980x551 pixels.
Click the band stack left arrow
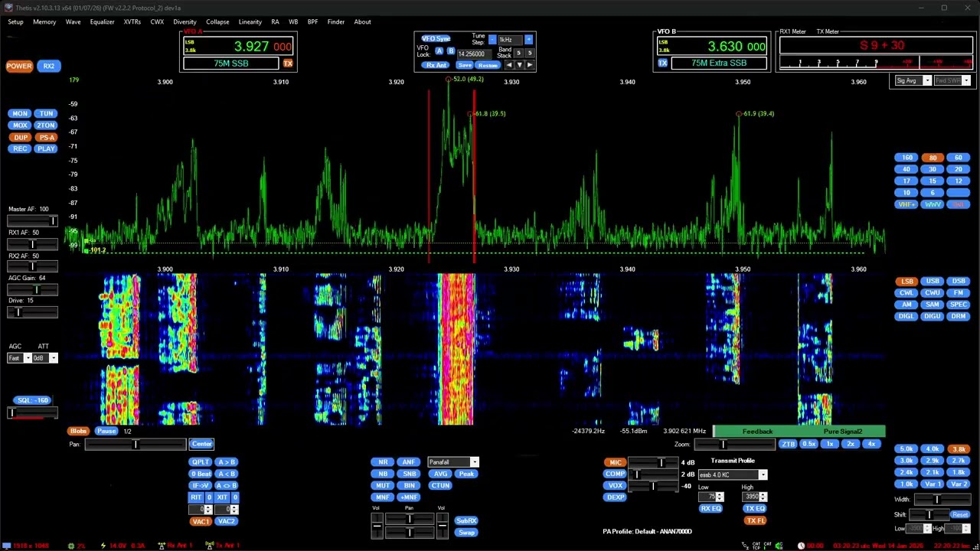508,65
